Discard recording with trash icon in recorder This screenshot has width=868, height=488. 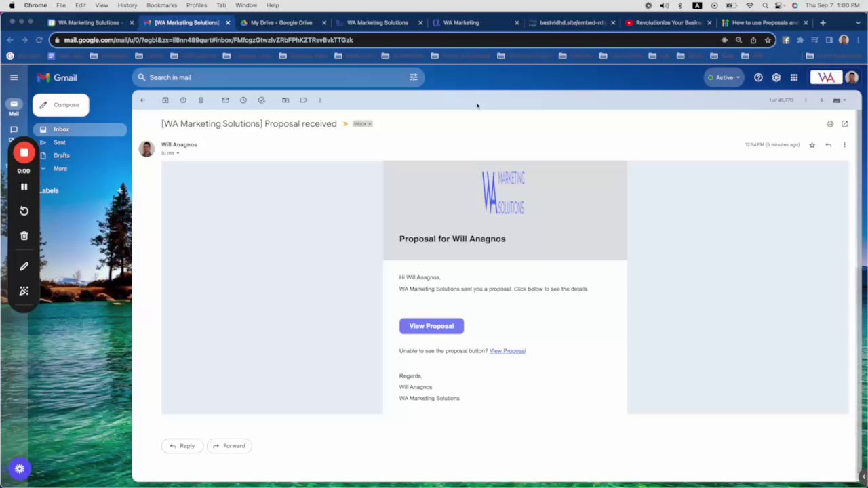[x=24, y=236]
